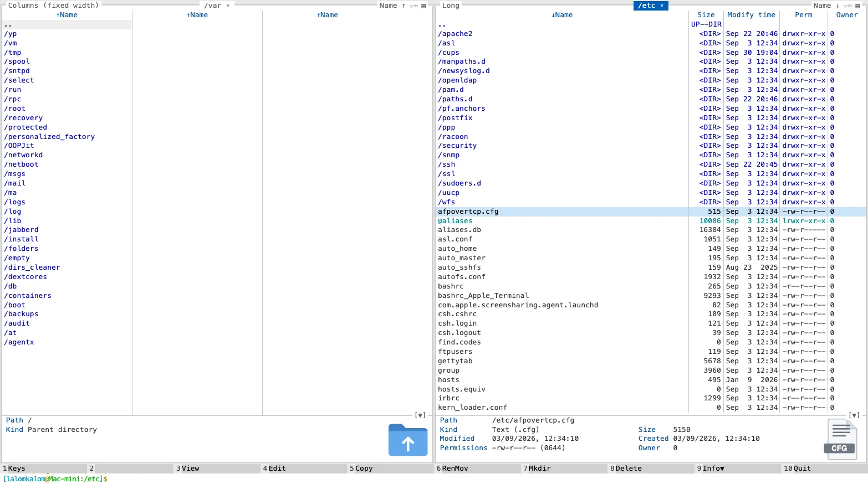Toggle left panel Name ascending sort arrow
This screenshot has width=868, height=484.
coord(404,6)
